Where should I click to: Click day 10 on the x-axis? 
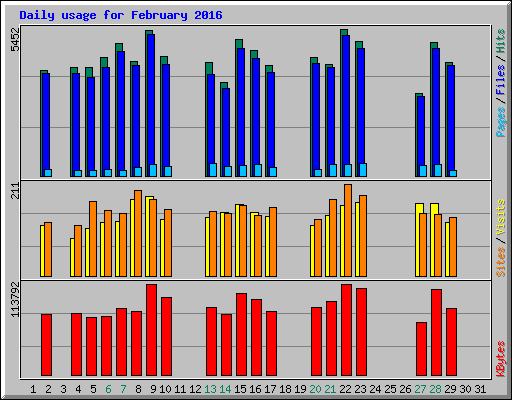165,389
